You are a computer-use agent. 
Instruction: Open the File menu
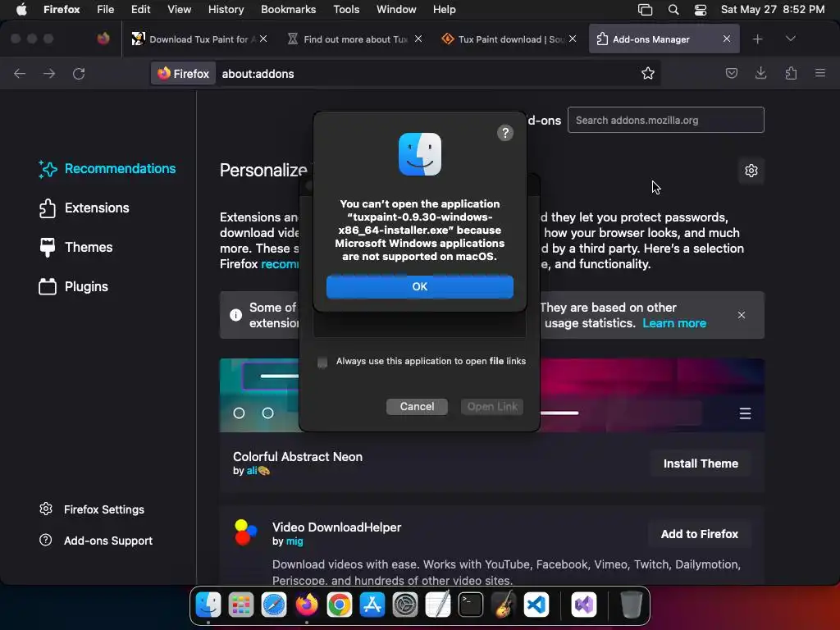[x=106, y=10]
